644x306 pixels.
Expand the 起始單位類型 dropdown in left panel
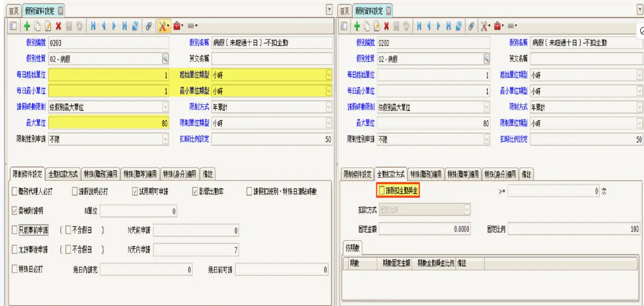pyautogui.click(x=328, y=75)
